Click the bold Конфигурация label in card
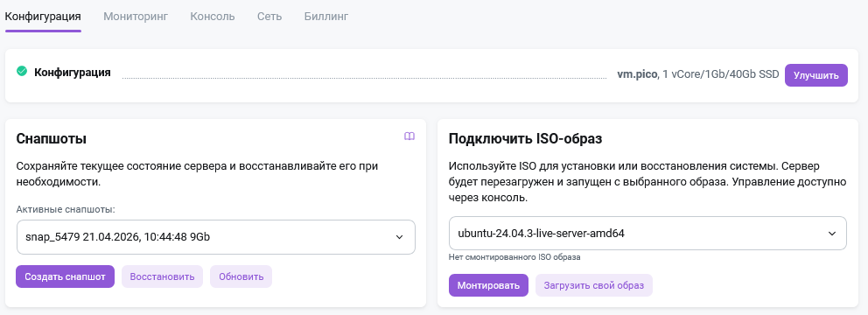 tap(72, 73)
